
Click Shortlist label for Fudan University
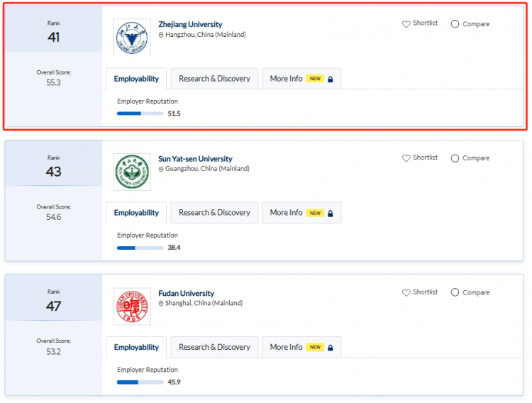(x=425, y=292)
